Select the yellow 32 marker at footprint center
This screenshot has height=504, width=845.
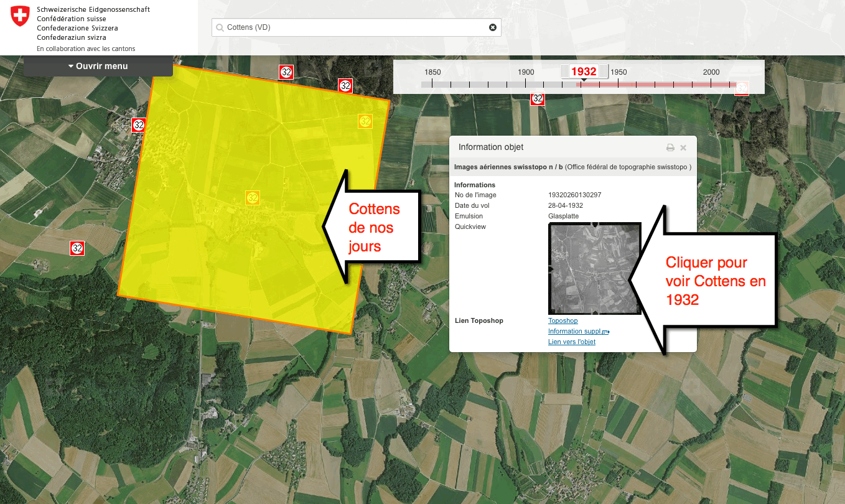click(x=253, y=198)
